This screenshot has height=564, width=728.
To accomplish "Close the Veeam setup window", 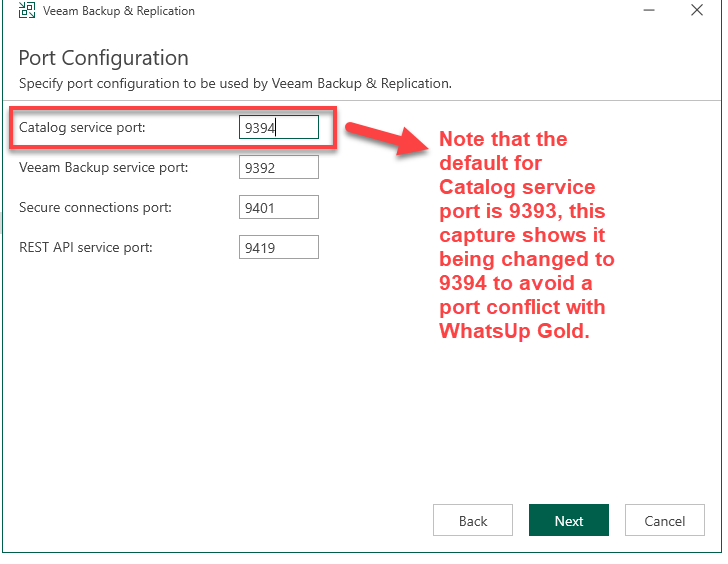I will [696, 10].
